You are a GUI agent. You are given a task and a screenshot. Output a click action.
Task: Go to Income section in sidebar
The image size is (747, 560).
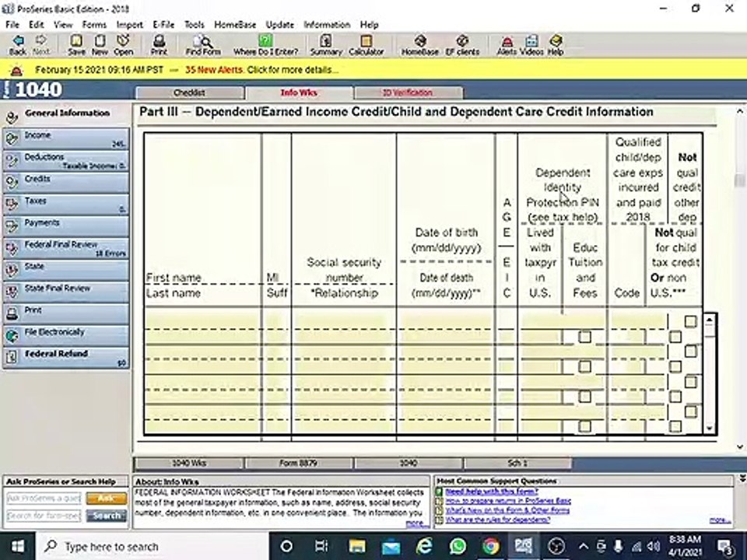click(x=65, y=139)
